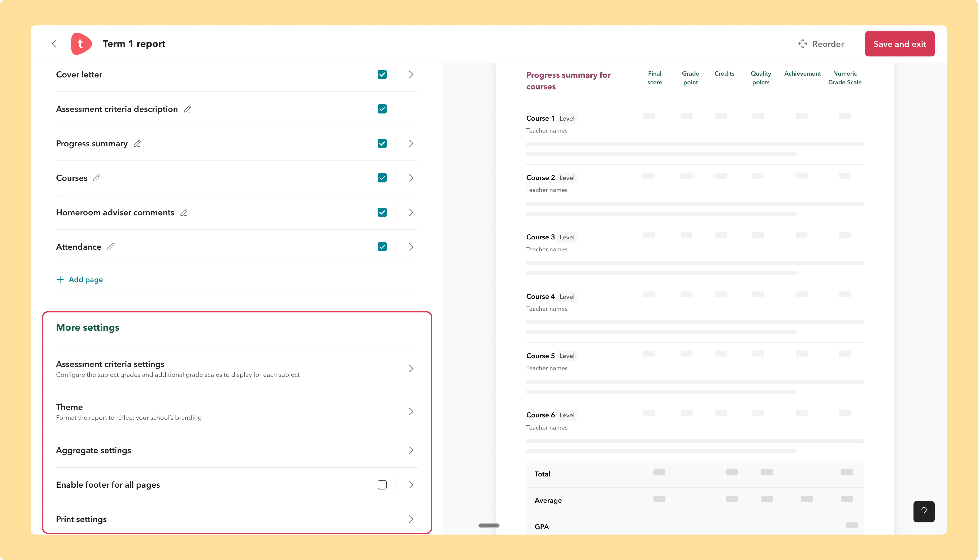
Task: Open the help question mark button
Action: [x=924, y=511]
